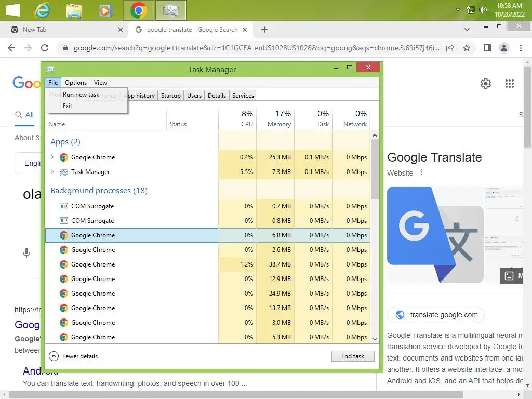Reload the Chrome page

click(45, 48)
